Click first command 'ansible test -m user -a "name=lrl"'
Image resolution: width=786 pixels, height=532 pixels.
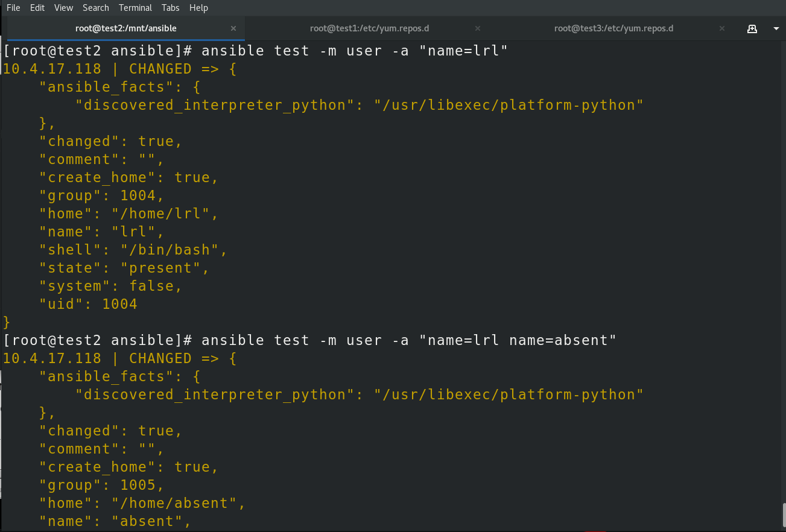click(354, 51)
